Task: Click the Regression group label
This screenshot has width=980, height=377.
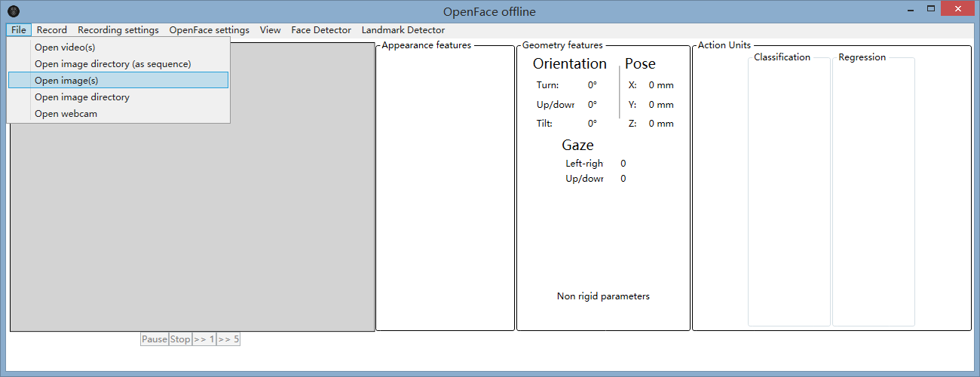Action: point(862,57)
